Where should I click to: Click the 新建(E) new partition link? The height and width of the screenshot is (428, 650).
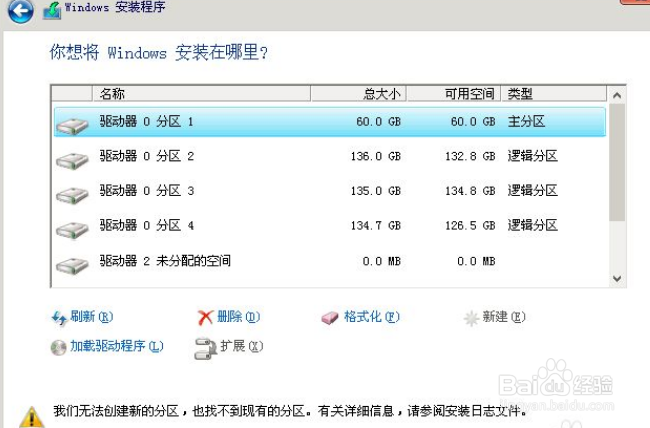coord(504,317)
